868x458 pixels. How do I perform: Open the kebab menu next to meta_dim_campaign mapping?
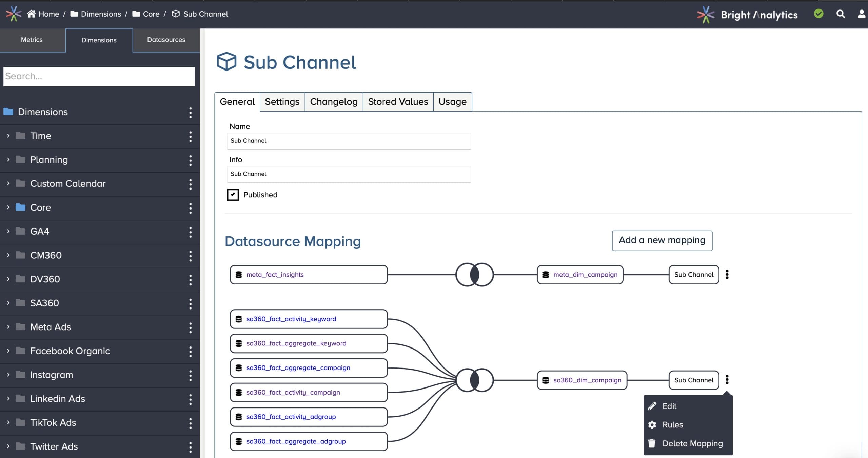click(x=727, y=275)
